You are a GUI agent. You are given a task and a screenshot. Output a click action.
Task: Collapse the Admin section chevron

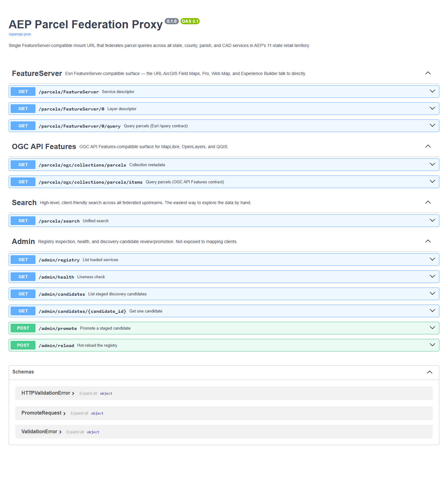click(428, 241)
